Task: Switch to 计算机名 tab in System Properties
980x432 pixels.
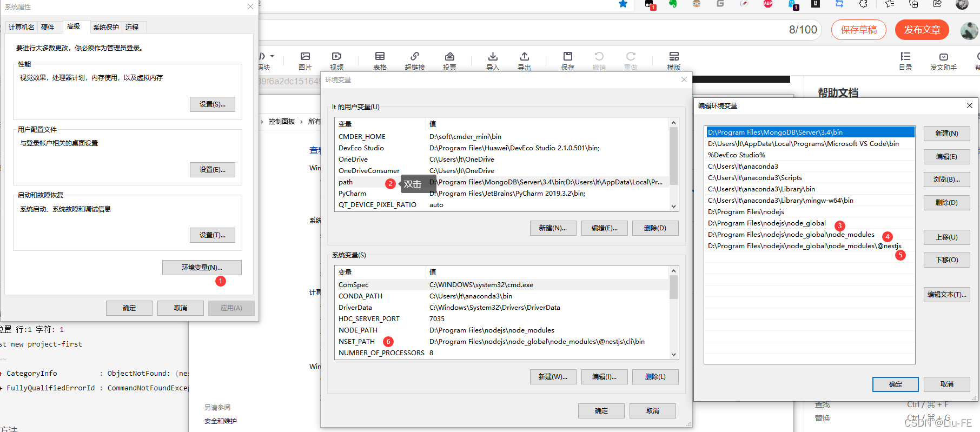Action: click(22, 28)
